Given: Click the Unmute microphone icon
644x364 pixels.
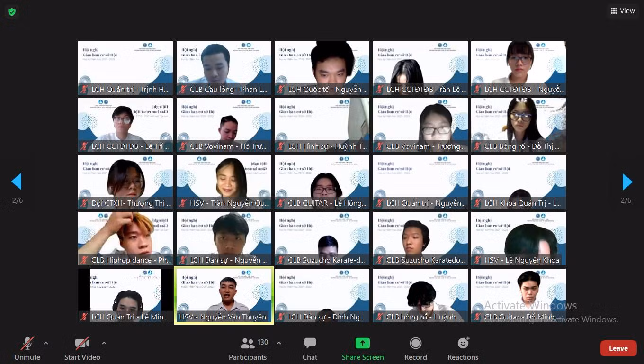Looking at the screenshot, I should pos(27,343).
